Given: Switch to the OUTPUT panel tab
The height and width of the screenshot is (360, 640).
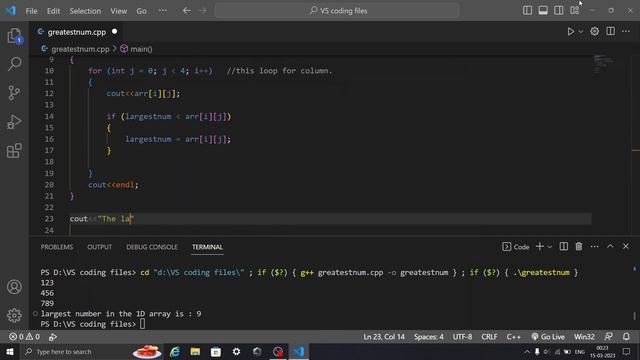Looking at the screenshot, I should click(x=99, y=247).
